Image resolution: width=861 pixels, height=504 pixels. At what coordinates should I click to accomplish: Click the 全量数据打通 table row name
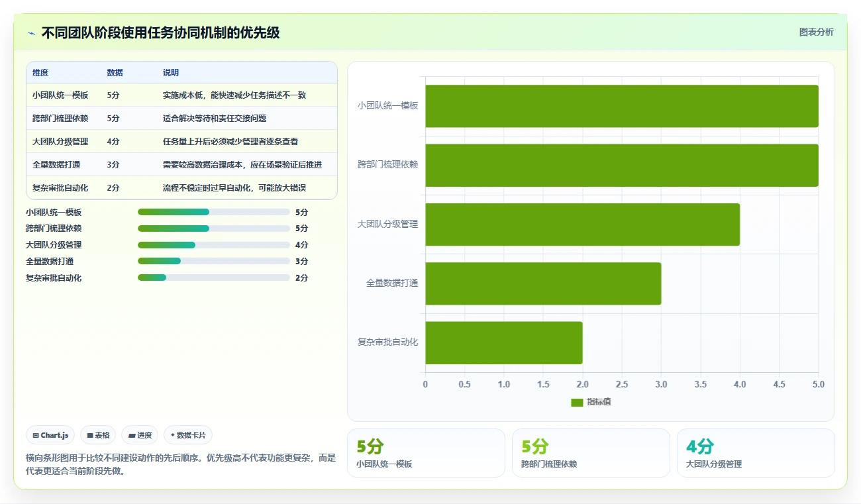[x=56, y=165]
